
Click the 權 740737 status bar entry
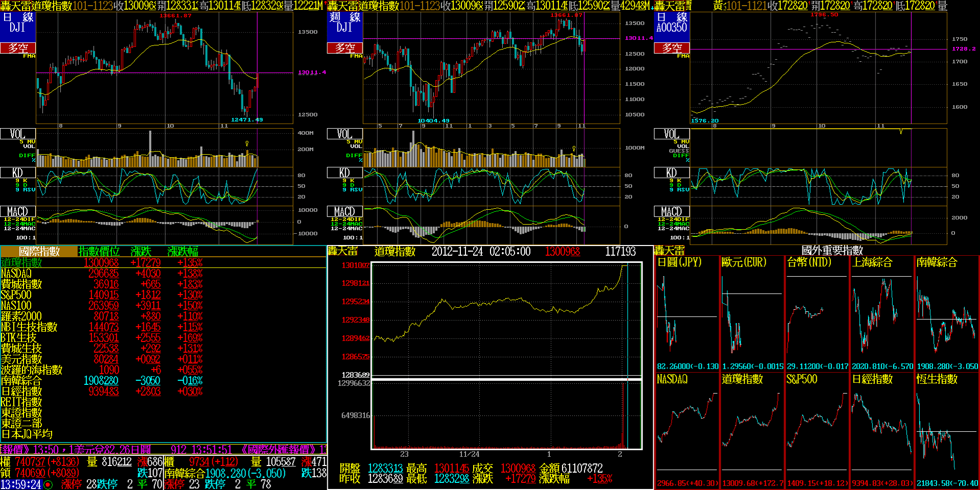pyautogui.click(x=40, y=461)
